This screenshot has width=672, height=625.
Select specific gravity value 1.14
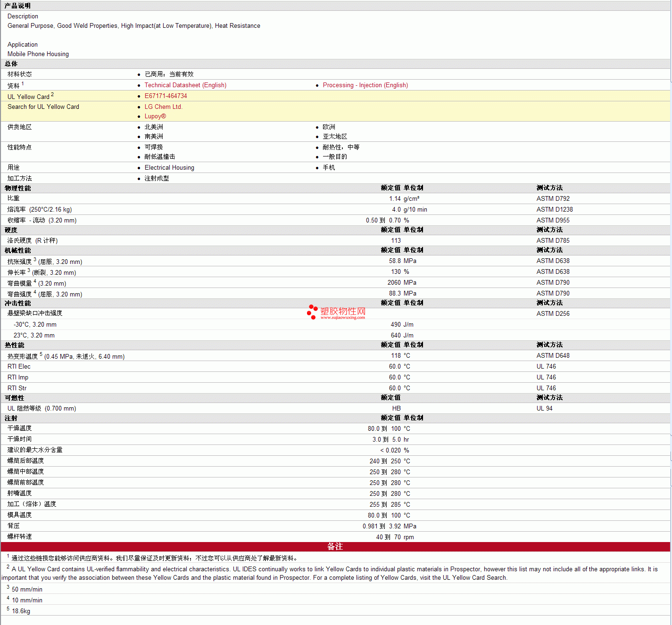[x=395, y=199]
